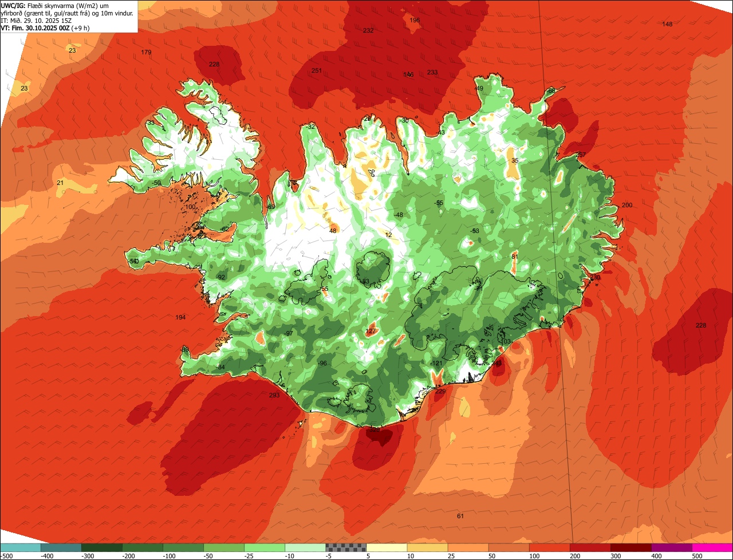The image size is (733, 560).
Task: Select the value 148 in the upper right
Action: [667, 24]
